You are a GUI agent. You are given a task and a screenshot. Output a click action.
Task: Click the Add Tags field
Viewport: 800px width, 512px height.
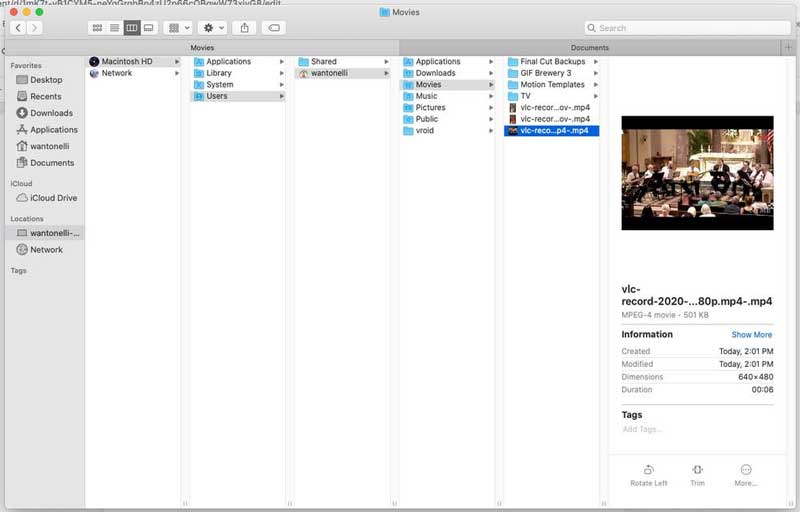pos(642,429)
